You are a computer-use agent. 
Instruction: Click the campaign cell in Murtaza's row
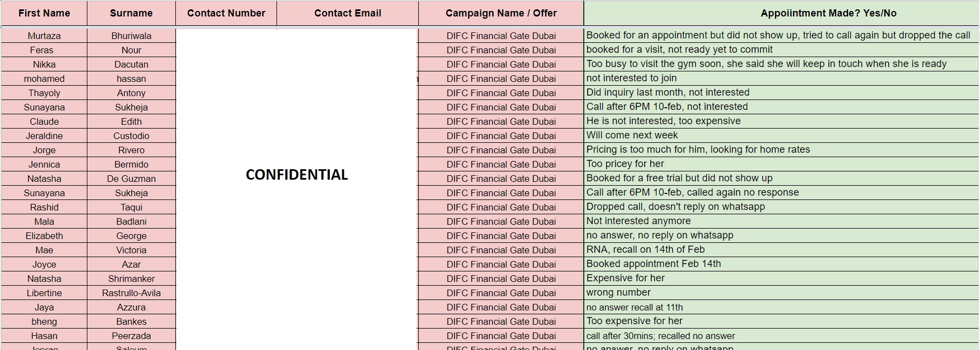click(501, 36)
